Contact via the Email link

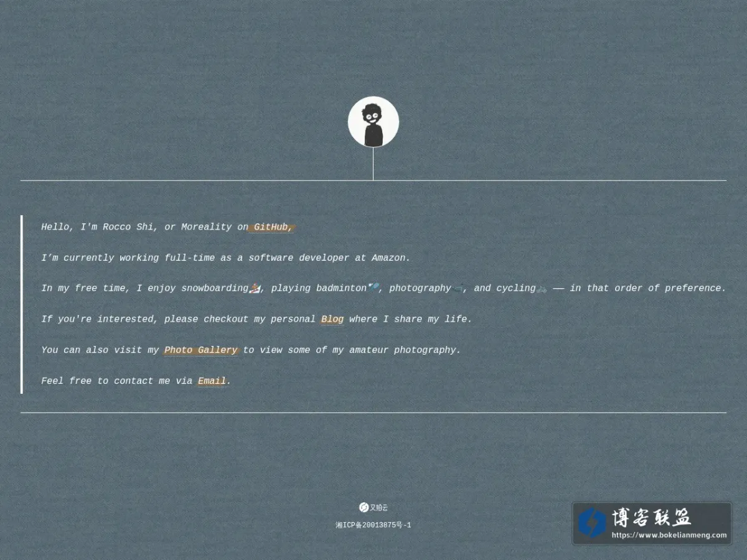(x=212, y=381)
